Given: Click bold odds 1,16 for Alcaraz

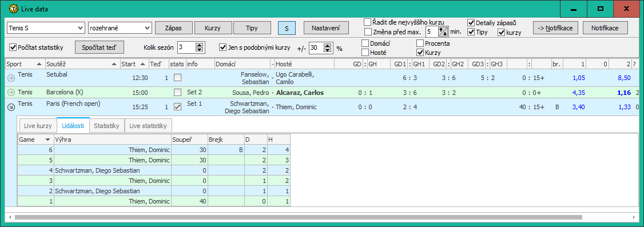Looking at the screenshot, I should [x=623, y=93].
